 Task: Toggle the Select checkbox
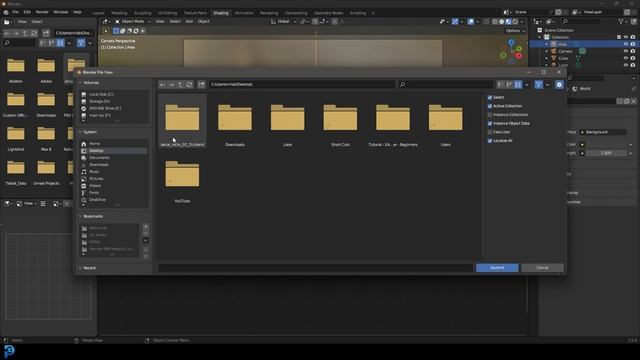pos(490,98)
